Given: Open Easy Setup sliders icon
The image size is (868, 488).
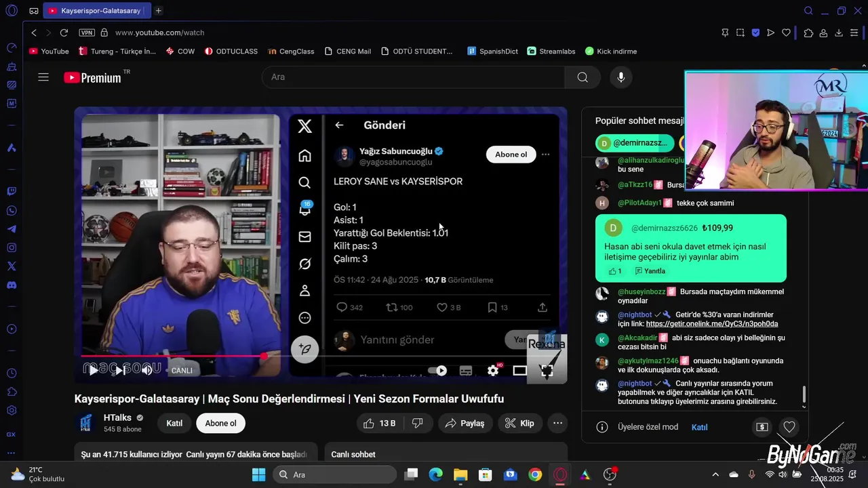Looking at the screenshot, I should click(x=854, y=33).
